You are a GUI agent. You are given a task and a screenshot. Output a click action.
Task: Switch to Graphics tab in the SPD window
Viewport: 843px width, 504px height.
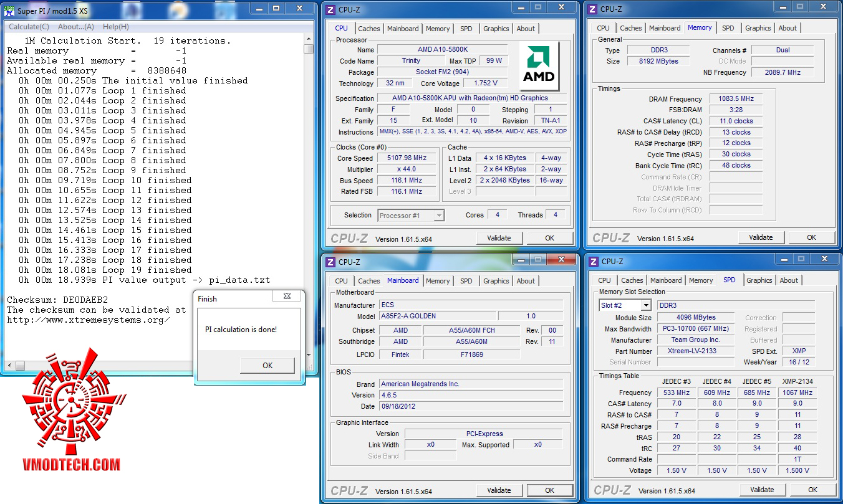click(759, 280)
